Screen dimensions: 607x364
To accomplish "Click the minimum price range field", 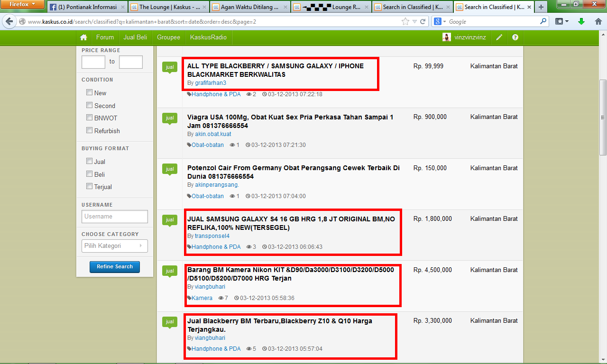I will click(93, 62).
